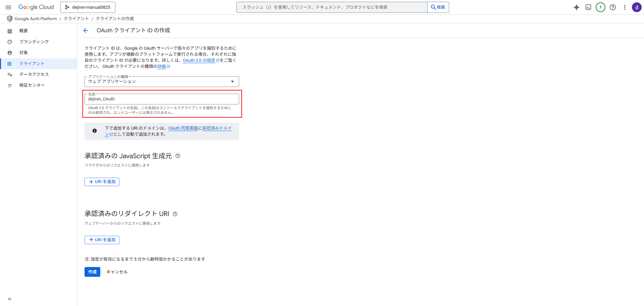Open help for 承認済みの JavaScript 生成元
The width and height of the screenshot is (644, 306).
(178, 156)
